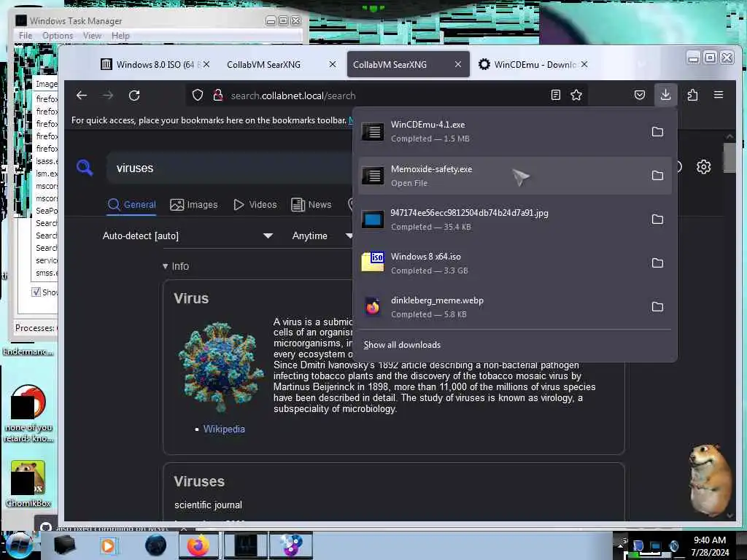
Task: Open ChomikBox desktop shortcut
Action: [x=28, y=484]
